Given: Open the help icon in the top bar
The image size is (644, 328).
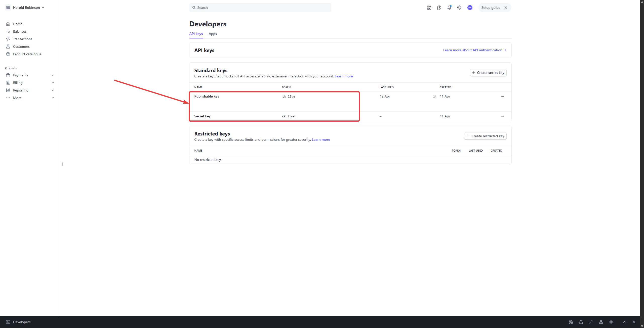Looking at the screenshot, I should tap(439, 8).
